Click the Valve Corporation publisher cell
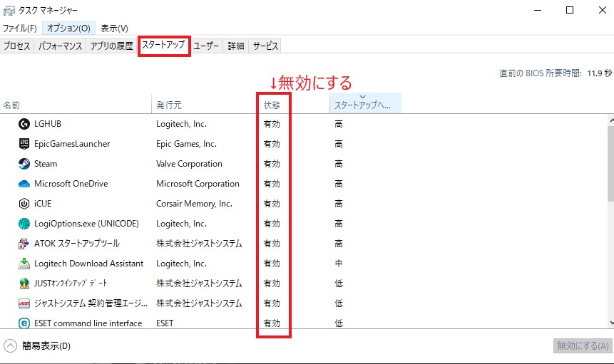The image size is (614, 364). click(x=189, y=164)
